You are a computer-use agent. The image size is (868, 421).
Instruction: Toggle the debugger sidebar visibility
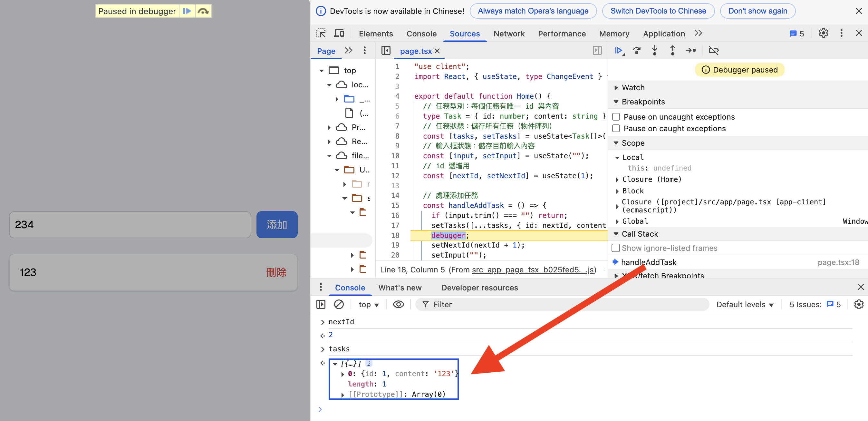(597, 51)
